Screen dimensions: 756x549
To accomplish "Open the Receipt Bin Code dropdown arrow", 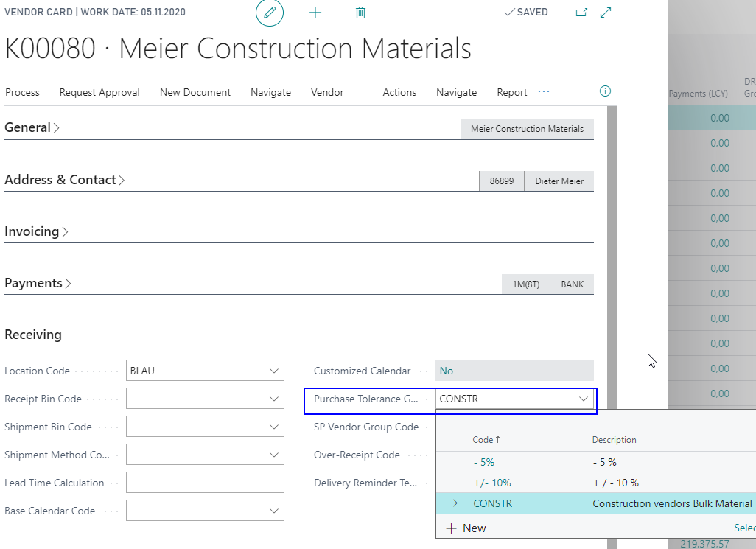I will pyautogui.click(x=274, y=399).
